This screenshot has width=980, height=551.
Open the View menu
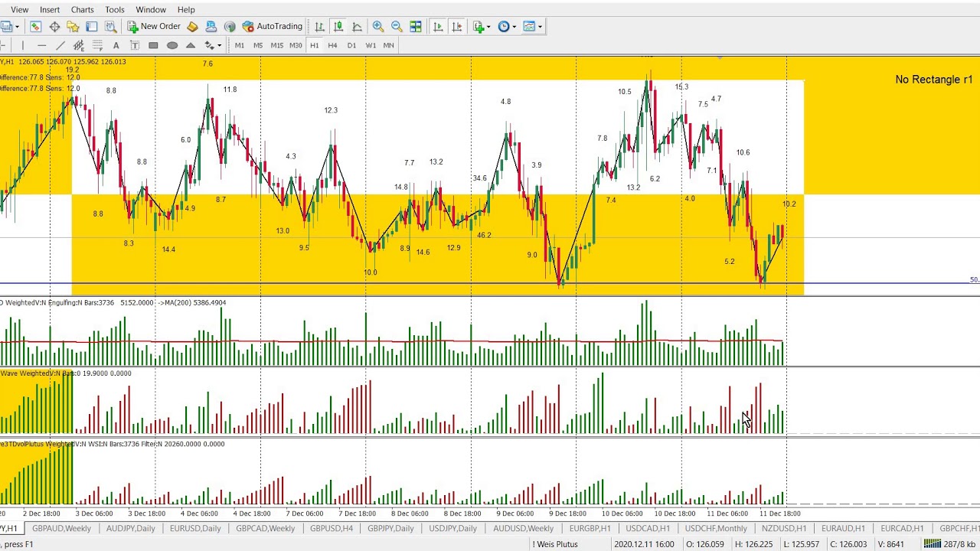coord(20,10)
